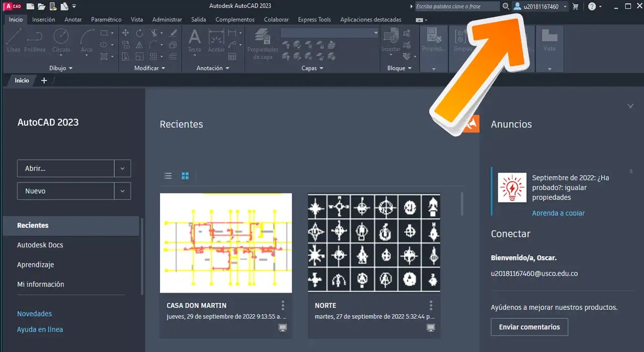Switch recent files to list view
644x352 pixels.
tap(168, 175)
